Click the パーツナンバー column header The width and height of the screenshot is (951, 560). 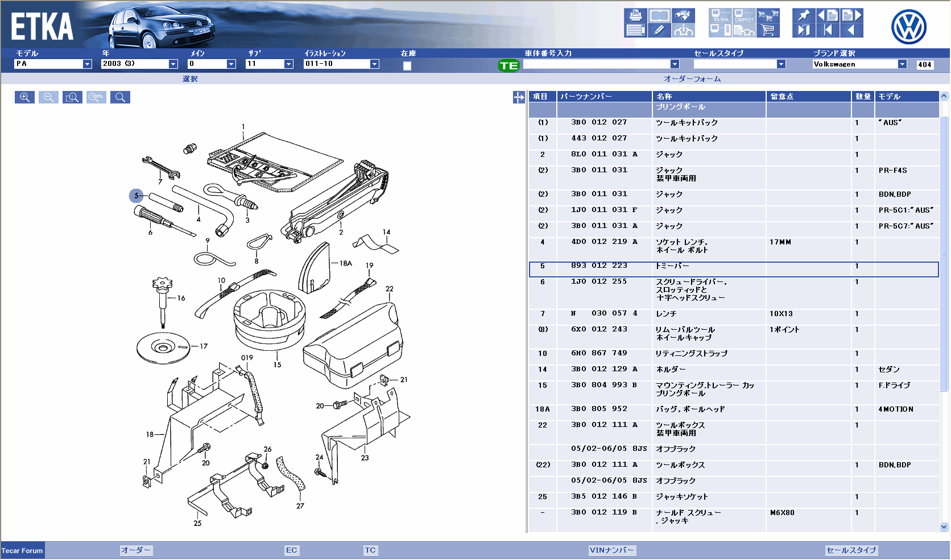(x=605, y=97)
